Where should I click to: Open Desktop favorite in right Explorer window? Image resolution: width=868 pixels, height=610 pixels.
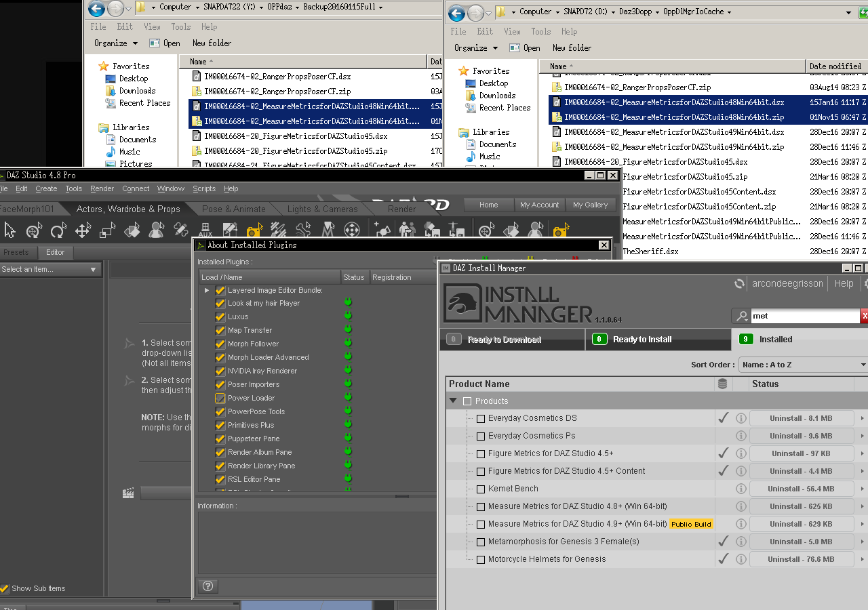coord(493,83)
